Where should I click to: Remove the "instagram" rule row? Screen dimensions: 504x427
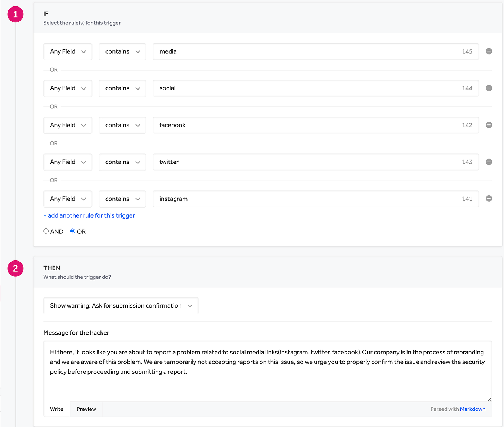click(489, 199)
